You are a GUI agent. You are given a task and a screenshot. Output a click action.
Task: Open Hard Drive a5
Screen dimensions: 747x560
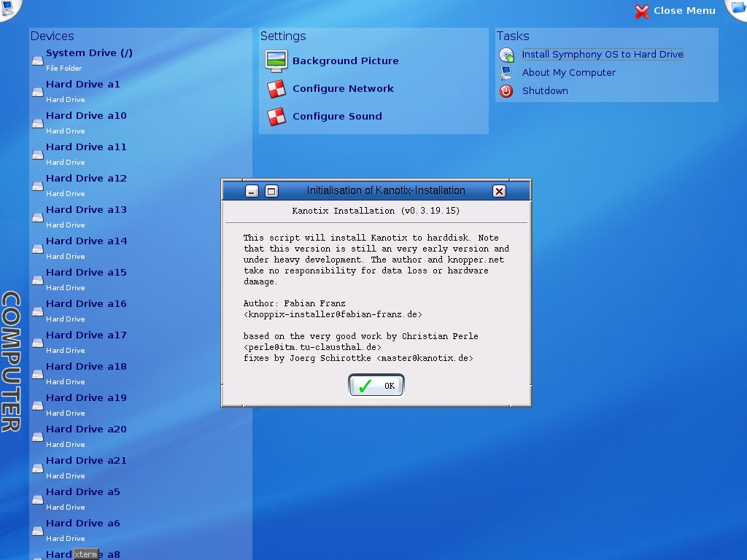point(83,492)
